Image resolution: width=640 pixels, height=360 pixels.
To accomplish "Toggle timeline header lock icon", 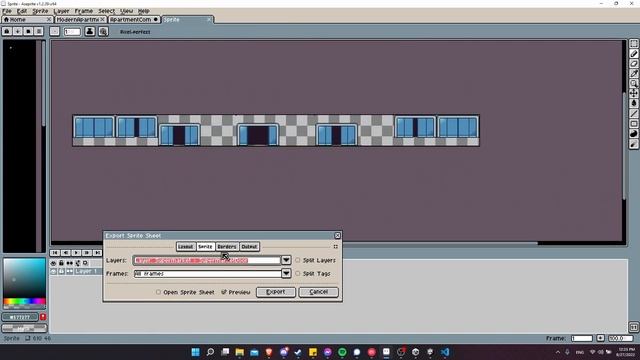I will coord(61,263).
